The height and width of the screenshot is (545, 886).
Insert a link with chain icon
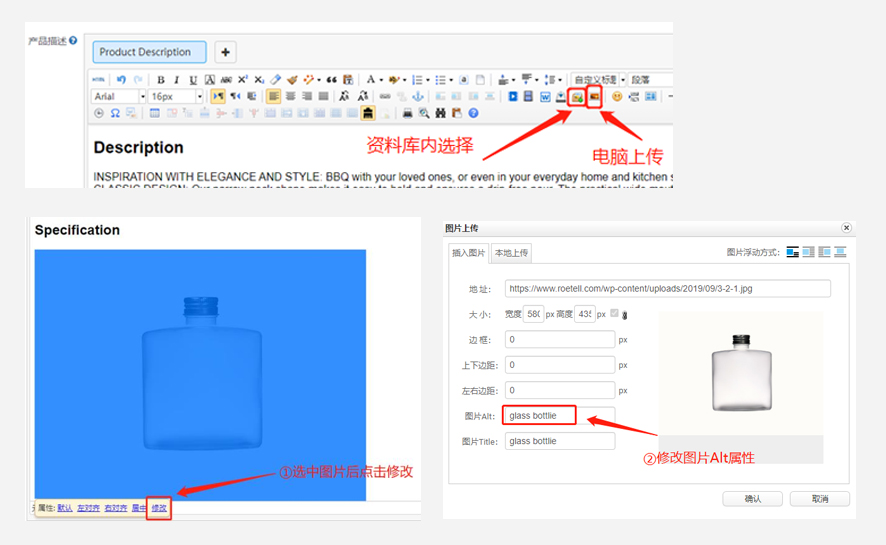tap(385, 97)
